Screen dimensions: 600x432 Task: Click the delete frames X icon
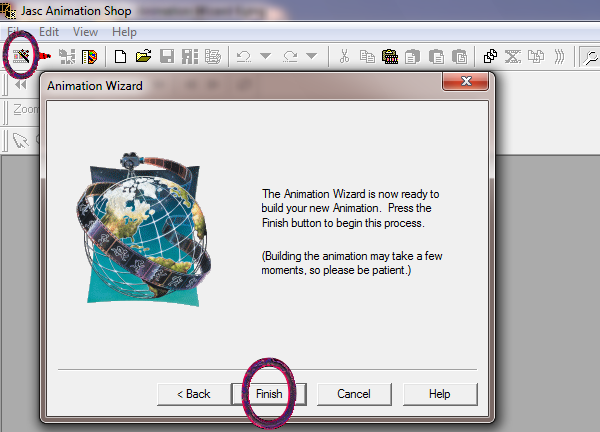513,57
